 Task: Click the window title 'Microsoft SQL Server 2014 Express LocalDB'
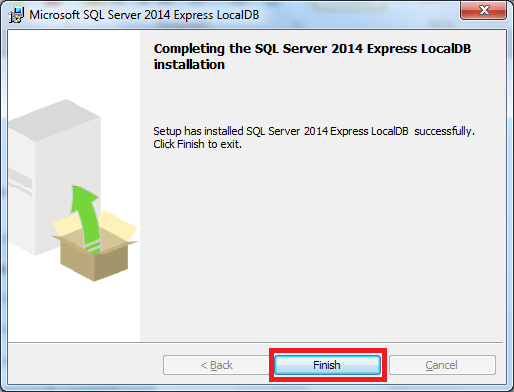pyautogui.click(x=144, y=15)
